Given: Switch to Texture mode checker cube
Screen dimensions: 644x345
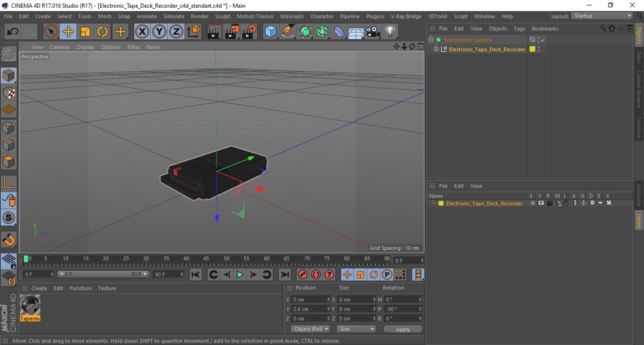Looking at the screenshot, I should tap(9, 93).
